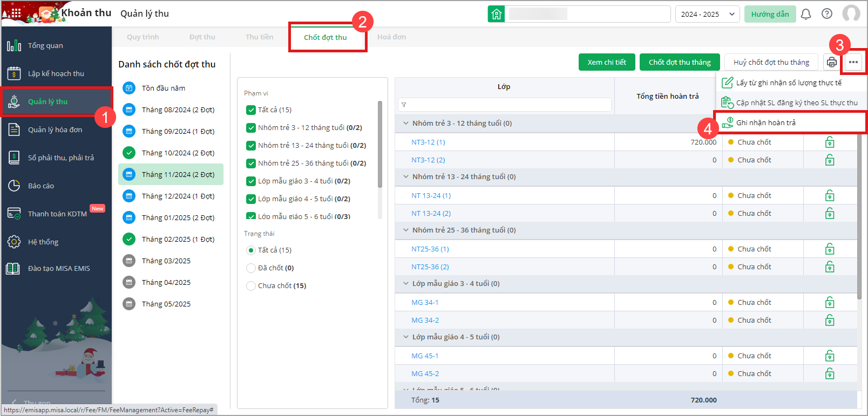
Task: Click lock icon for MG 34-2 row
Action: click(x=830, y=320)
